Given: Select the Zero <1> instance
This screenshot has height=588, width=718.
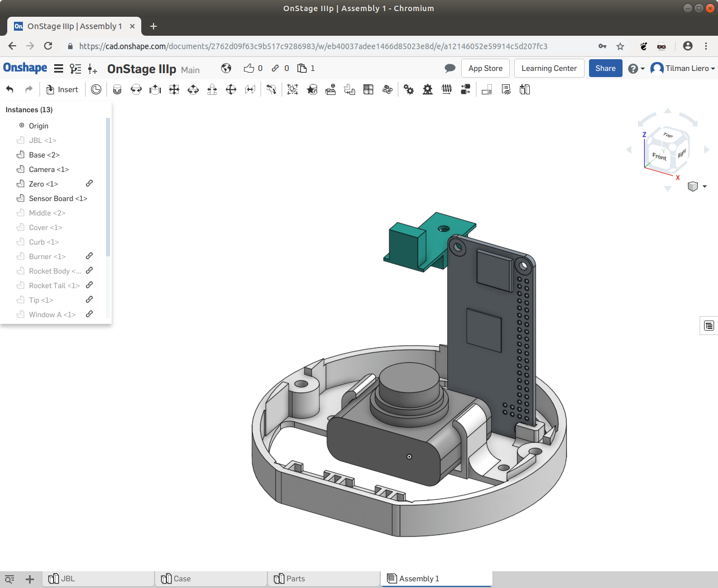Looking at the screenshot, I should click(43, 184).
